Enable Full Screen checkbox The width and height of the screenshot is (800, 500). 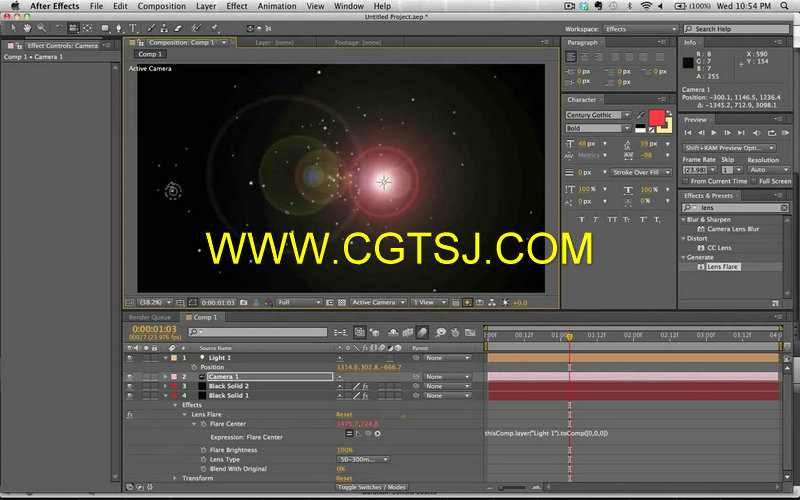tap(754, 181)
